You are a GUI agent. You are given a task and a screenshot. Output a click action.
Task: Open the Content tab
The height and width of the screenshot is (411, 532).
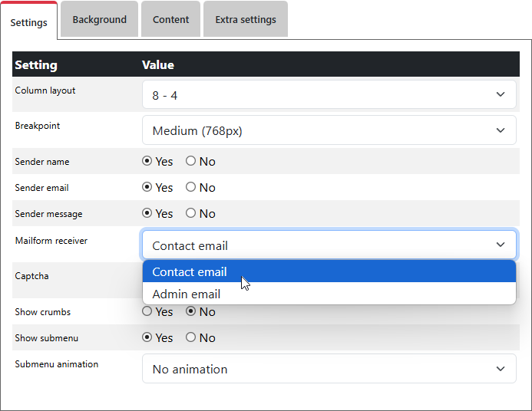coord(170,20)
